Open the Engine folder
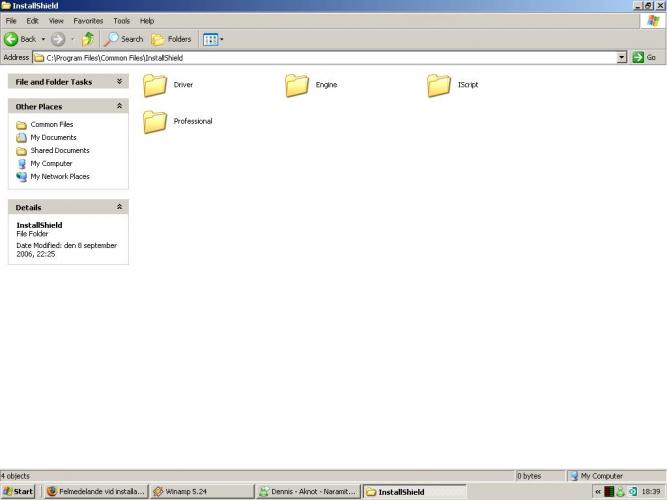667x500 pixels. click(297, 85)
